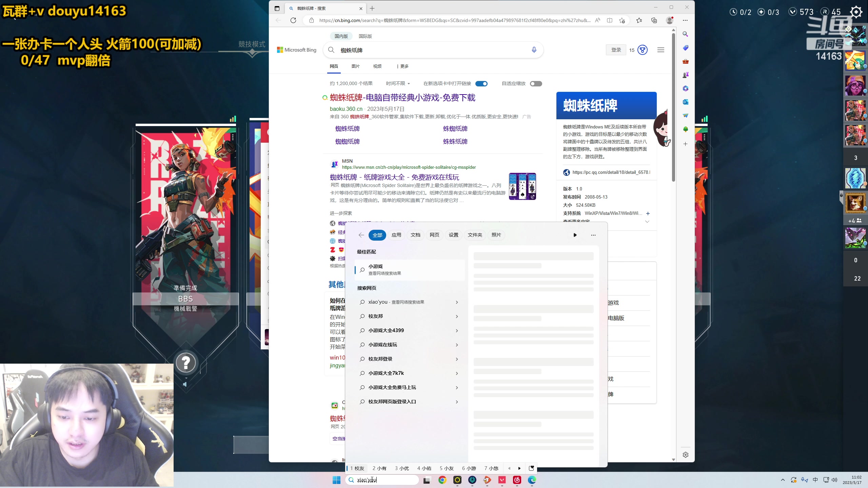Expand the xiao'you web search suggestion

tap(457, 302)
